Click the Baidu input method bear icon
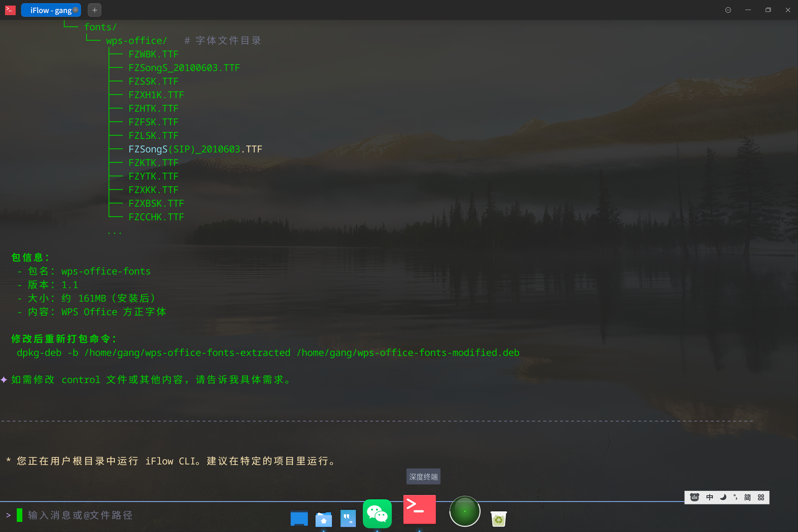Image resolution: width=798 pixels, height=532 pixels. 694,497
